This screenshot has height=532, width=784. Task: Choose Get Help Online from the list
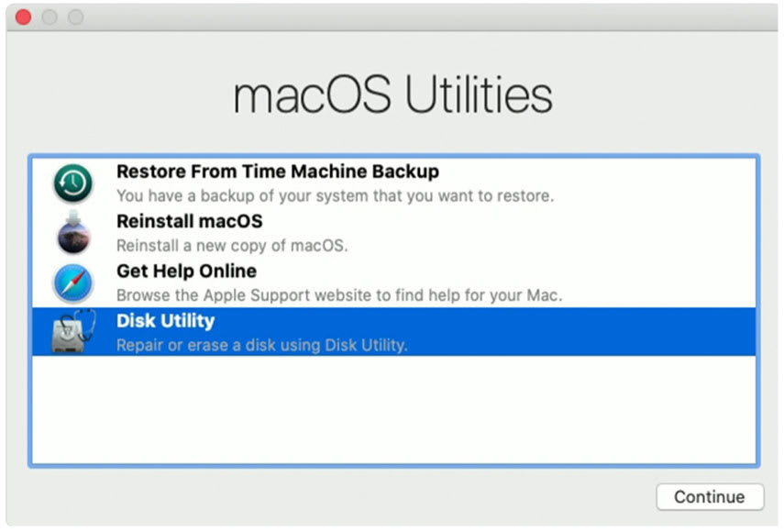tap(185, 272)
